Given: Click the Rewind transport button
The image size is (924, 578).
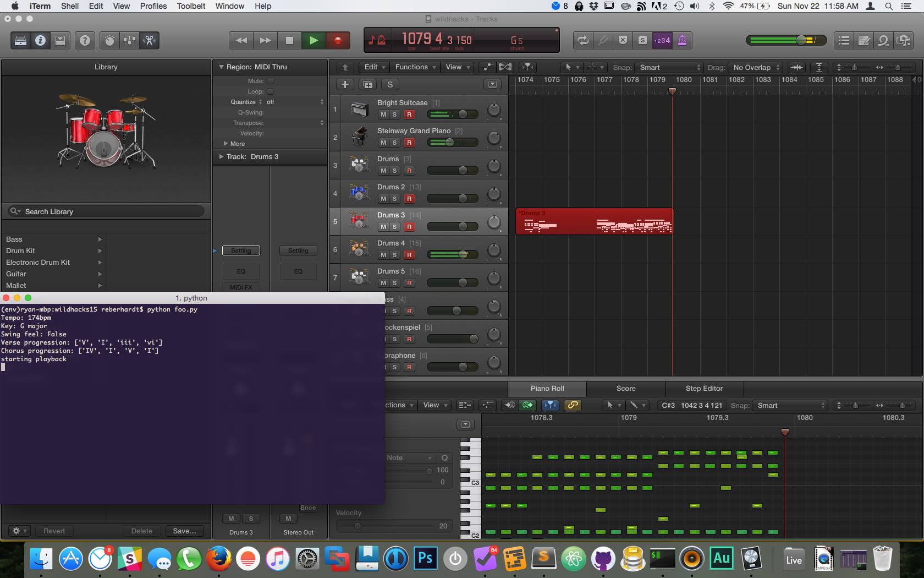Looking at the screenshot, I should click(241, 40).
